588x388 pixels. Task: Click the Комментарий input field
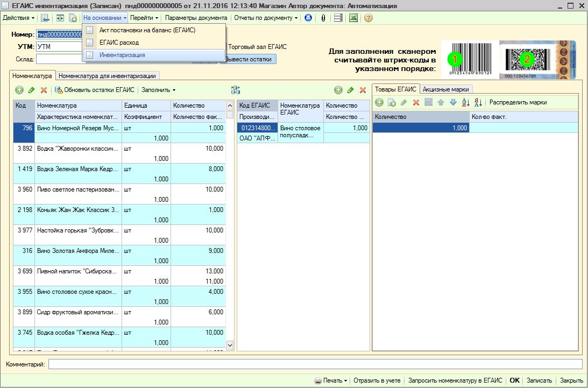(315, 364)
